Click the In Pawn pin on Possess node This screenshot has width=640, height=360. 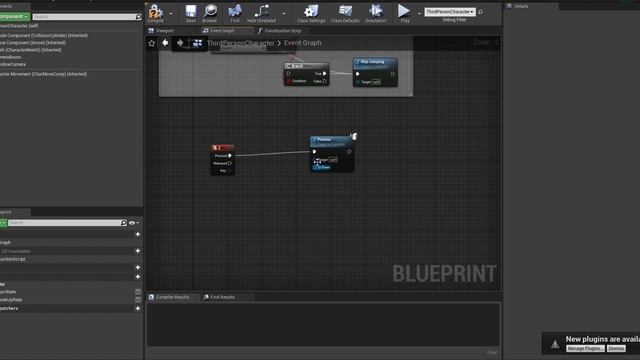pos(315,167)
